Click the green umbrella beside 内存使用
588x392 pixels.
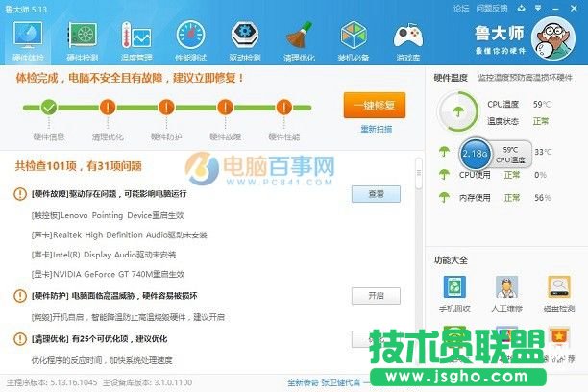pos(445,197)
